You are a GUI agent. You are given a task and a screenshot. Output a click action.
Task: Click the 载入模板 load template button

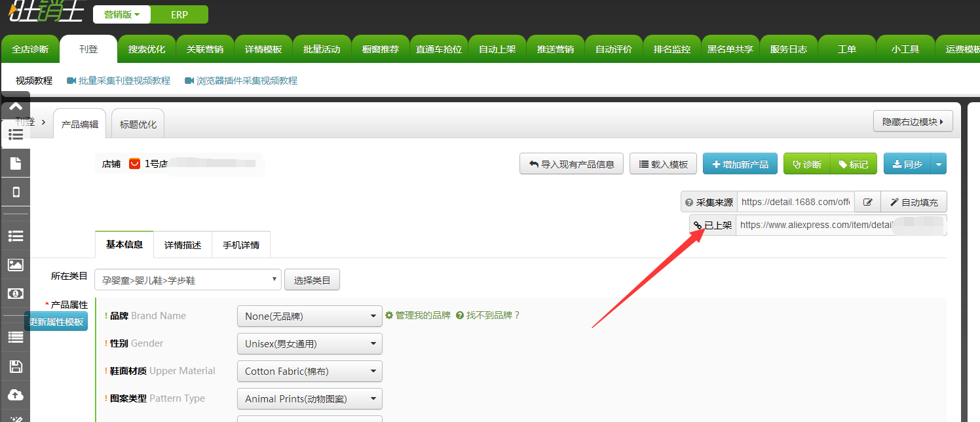(x=663, y=164)
